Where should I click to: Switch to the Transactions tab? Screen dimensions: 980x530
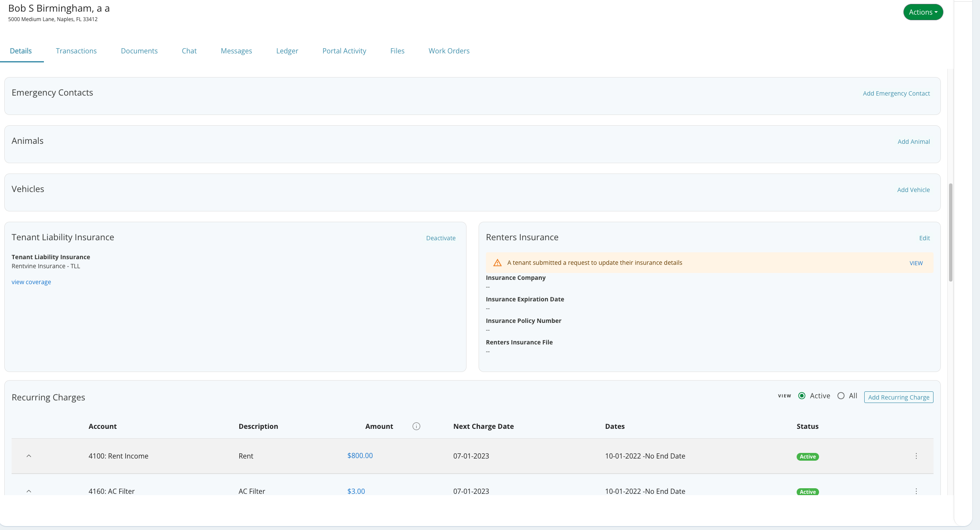(76, 51)
